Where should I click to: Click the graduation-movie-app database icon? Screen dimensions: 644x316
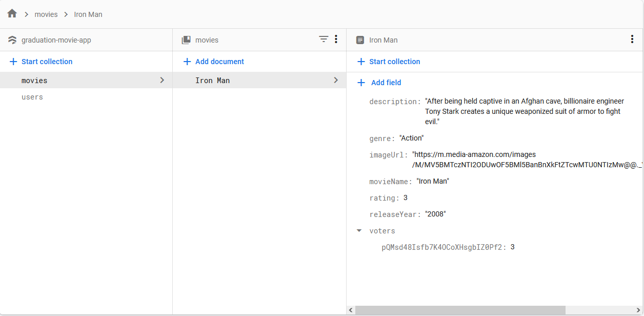coord(12,40)
